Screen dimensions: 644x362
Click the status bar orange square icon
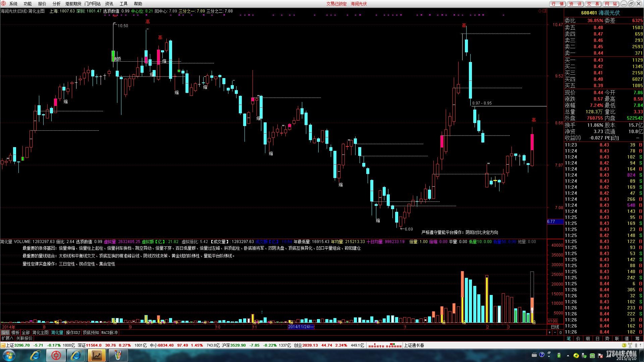pos(3,345)
